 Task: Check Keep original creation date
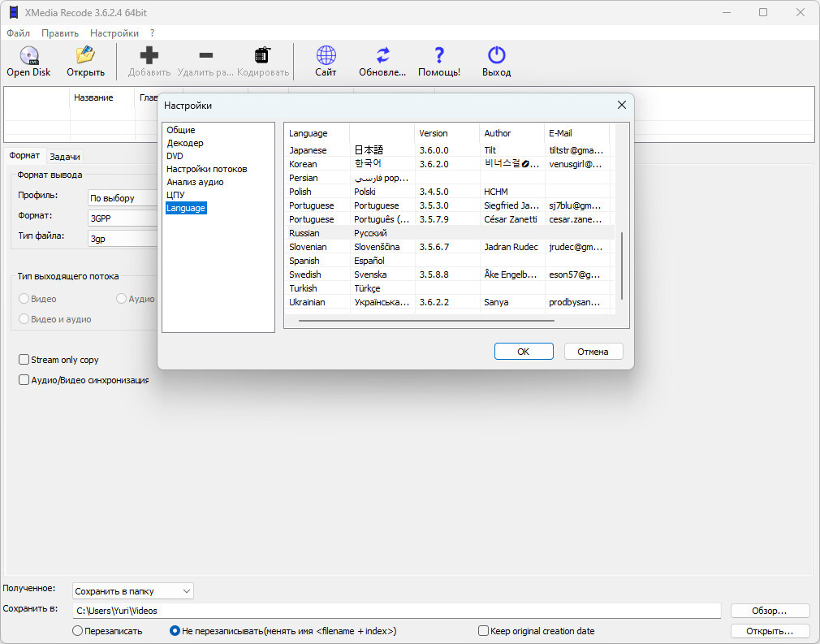point(484,631)
